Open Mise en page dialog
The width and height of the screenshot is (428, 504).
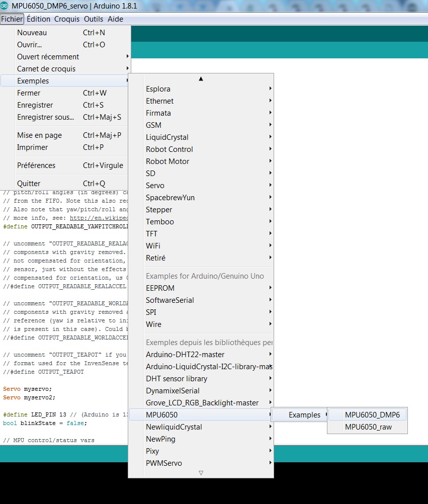click(x=65, y=135)
